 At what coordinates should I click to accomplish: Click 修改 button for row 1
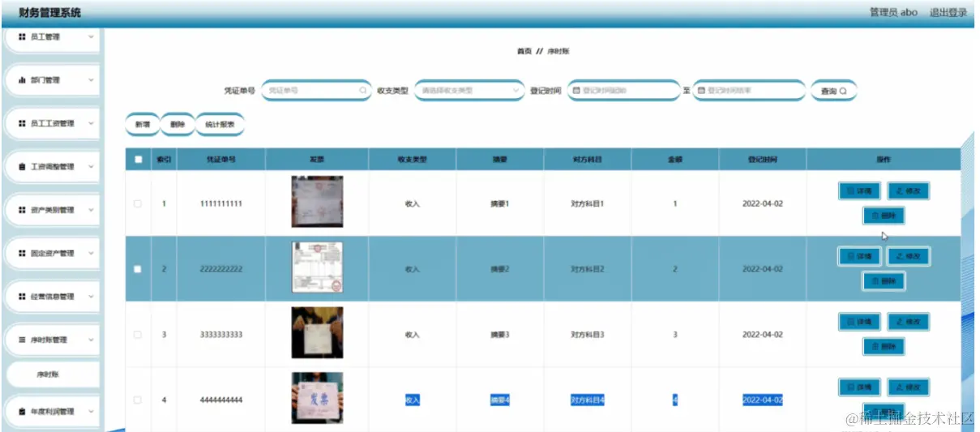coord(909,191)
